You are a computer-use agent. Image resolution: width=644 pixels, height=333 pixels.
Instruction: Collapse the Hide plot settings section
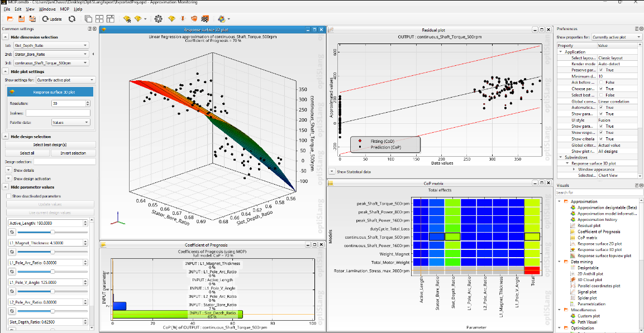coord(6,71)
